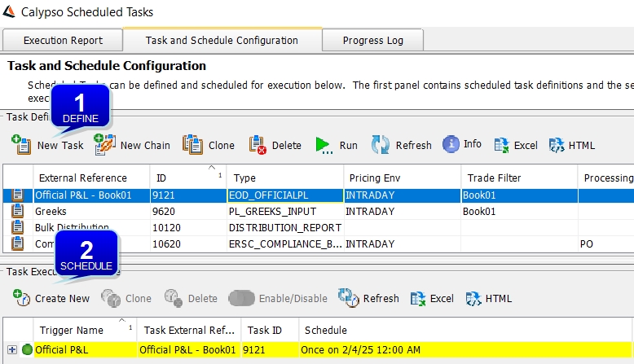Image resolution: width=634 pixels, height=364 pixels.
Task: Click ERSC_COMPLIANCE_B... type cell
Action: 285,244
